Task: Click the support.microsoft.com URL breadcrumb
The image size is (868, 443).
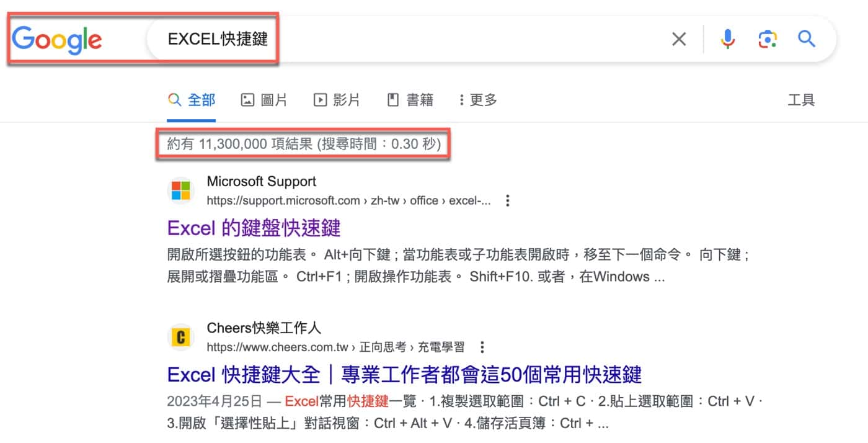Action: coord(349,201)
